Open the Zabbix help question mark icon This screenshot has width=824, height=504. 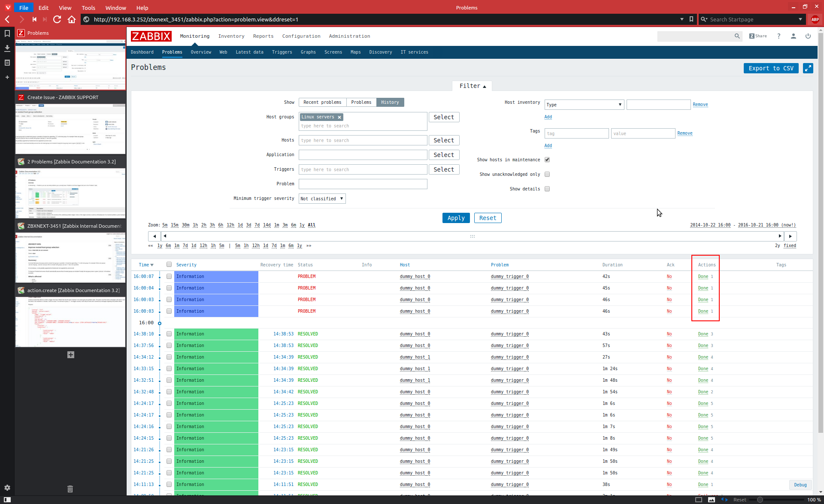(779, 36)
